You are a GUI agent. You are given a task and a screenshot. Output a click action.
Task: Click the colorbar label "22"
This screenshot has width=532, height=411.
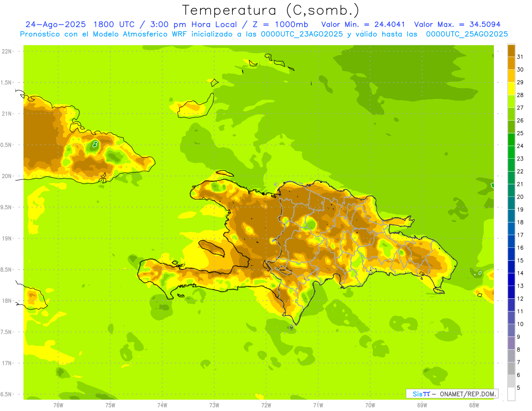(520, 171)
